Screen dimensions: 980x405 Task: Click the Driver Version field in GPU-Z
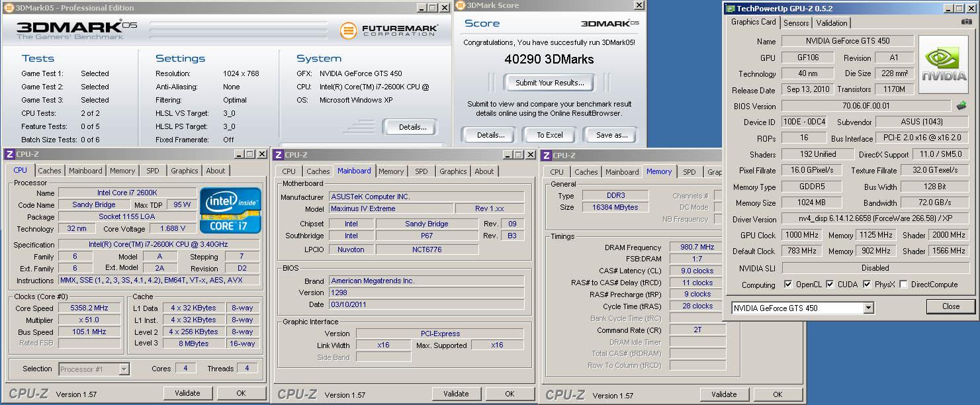pos(875,219)
